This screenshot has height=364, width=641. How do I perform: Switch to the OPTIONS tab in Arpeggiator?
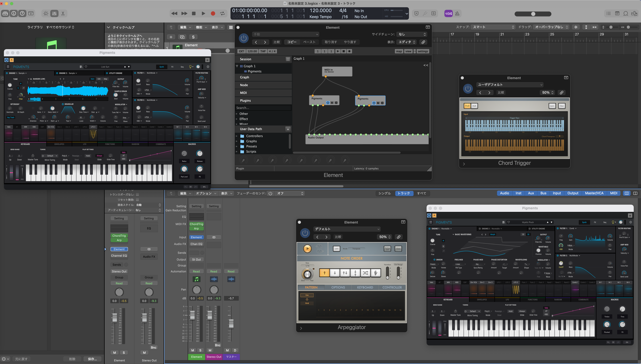[338, 287]
